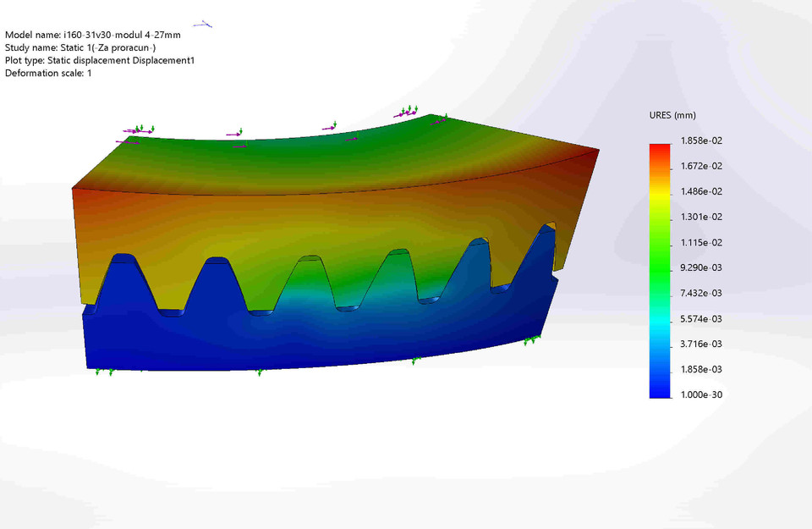Click the maximum legend value 1.858e-02

click(701, 141)
